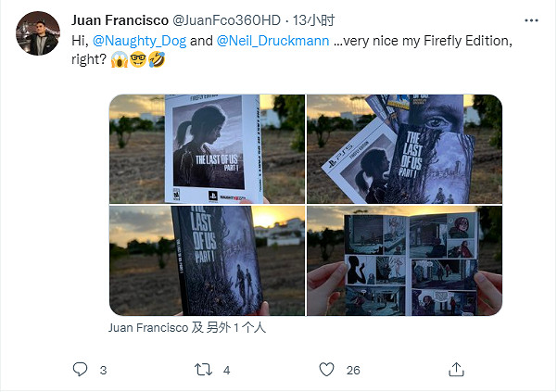Open the bottom-right open comic pages photo
This screenshot has height=392, width=557.
coord(404,261)
